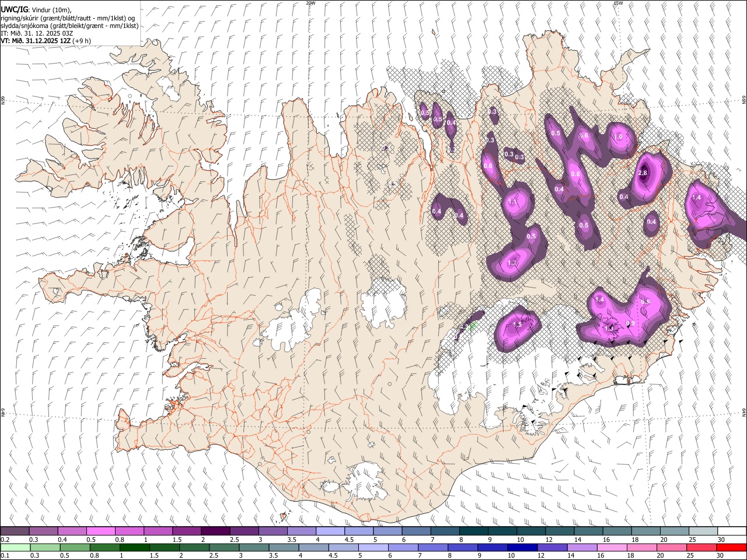Select darkest purple swatch between 2 and 2.5
The width and height of the screenshot is (747, 560).
[x=215, y=531]
